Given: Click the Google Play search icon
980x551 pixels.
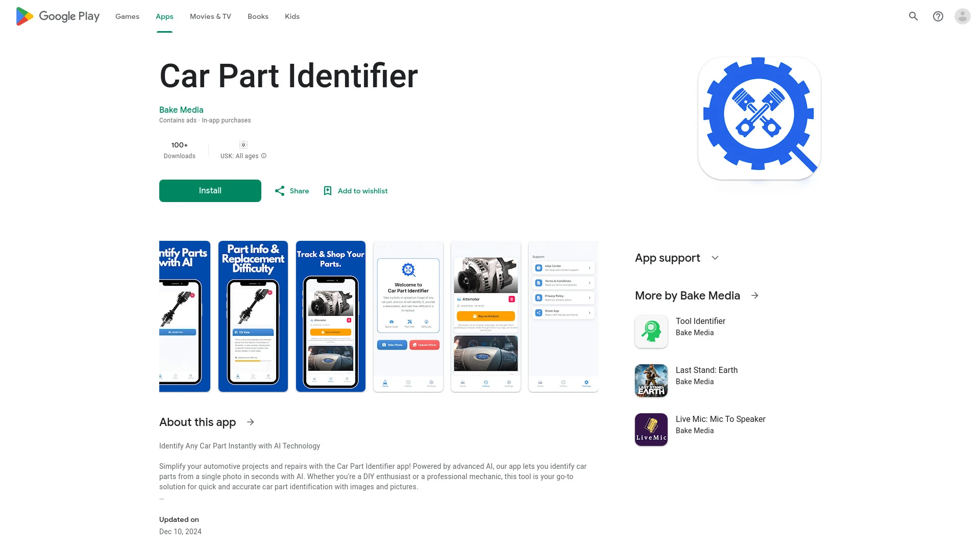Looking at the screenshot, I should (x=914, y=16).
